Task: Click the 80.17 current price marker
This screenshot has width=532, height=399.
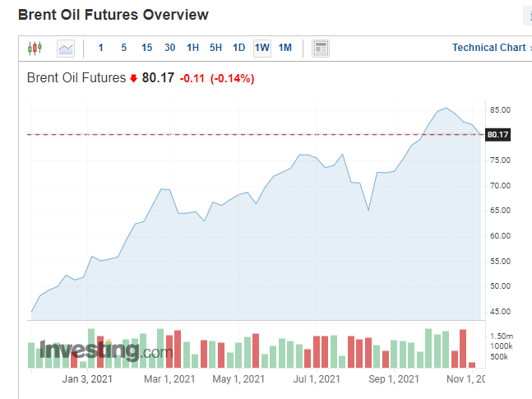Action: tap(497, 134)
